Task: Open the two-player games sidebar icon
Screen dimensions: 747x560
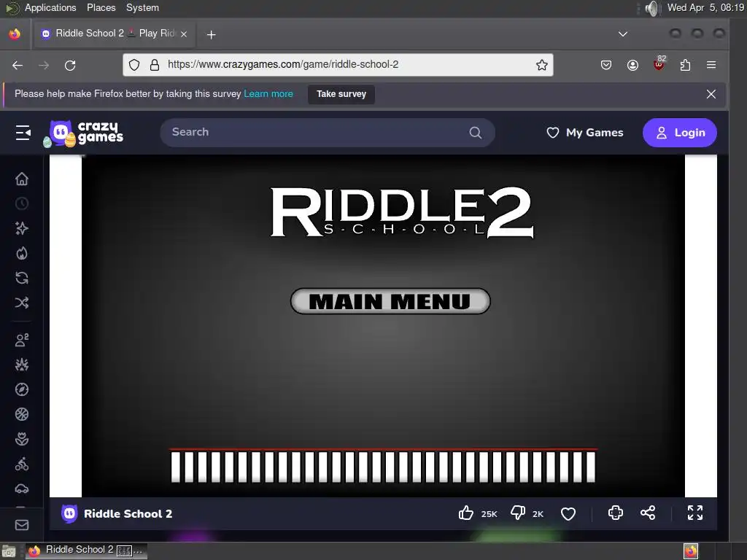Action: [22, 340]
